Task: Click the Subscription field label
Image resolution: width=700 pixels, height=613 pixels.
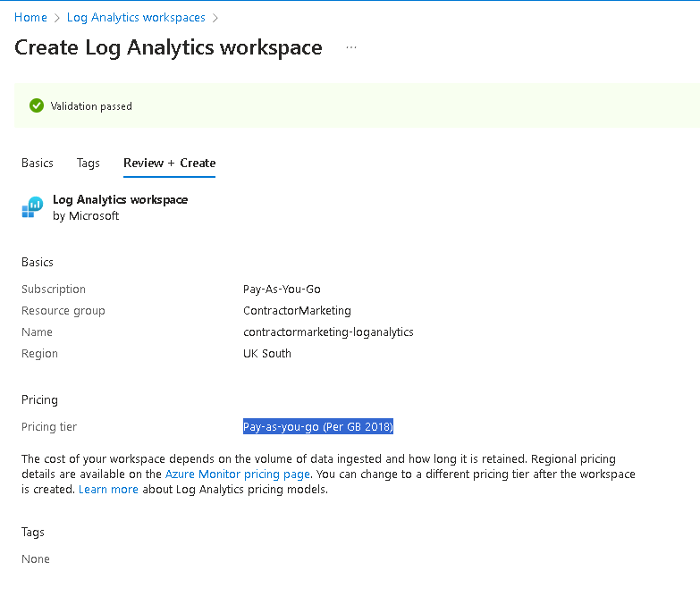Action: [x=54, y=290]
